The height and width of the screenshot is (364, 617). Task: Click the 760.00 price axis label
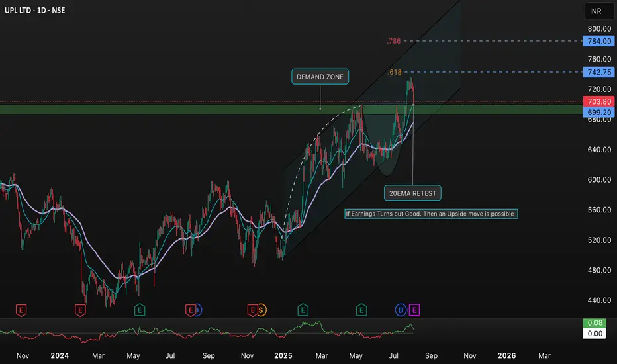coord(599,59)
